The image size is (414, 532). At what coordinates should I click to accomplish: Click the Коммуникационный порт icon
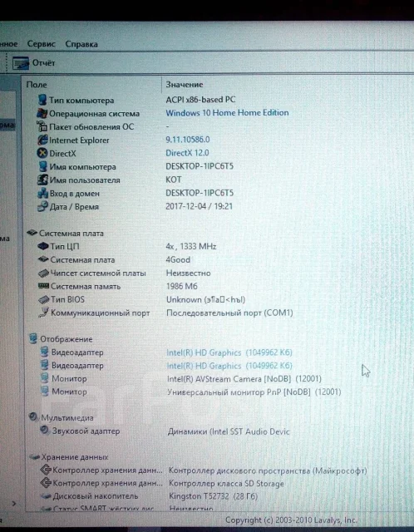point(44,313)
